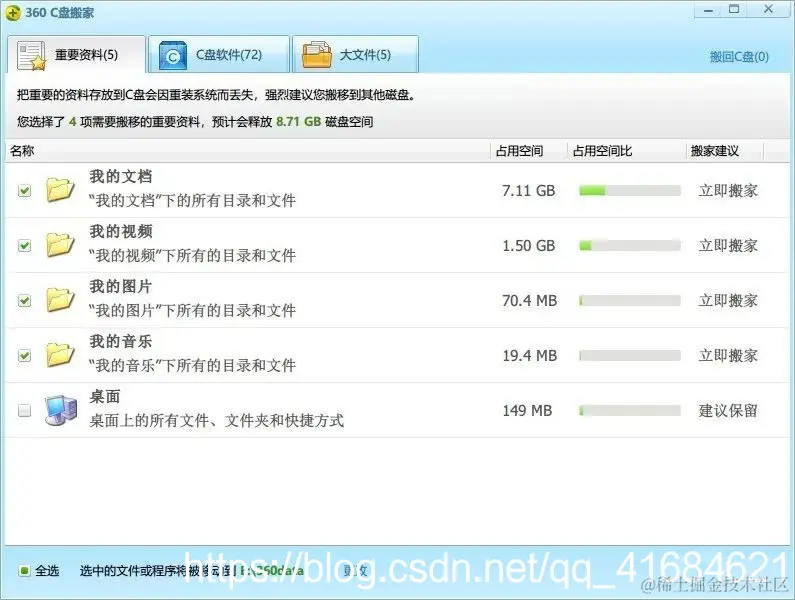
Task: Click the important documents star icon
Action: point(31,55)
